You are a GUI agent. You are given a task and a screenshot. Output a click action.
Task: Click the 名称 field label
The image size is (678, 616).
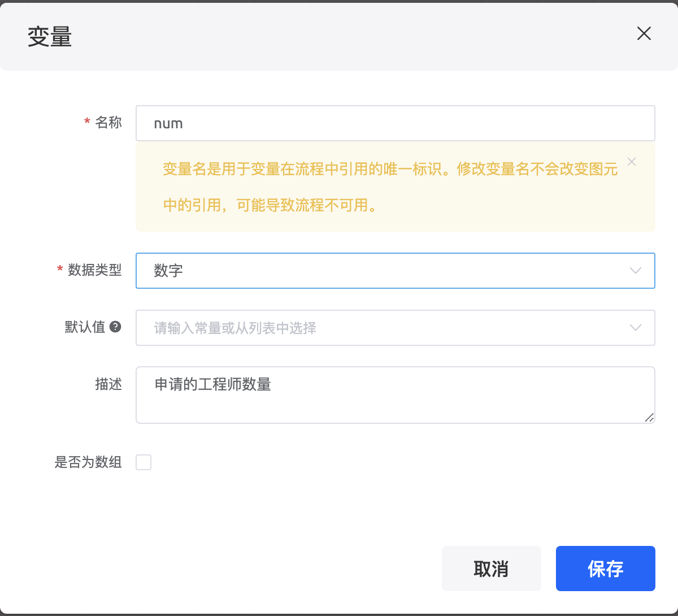click(108, 122)
